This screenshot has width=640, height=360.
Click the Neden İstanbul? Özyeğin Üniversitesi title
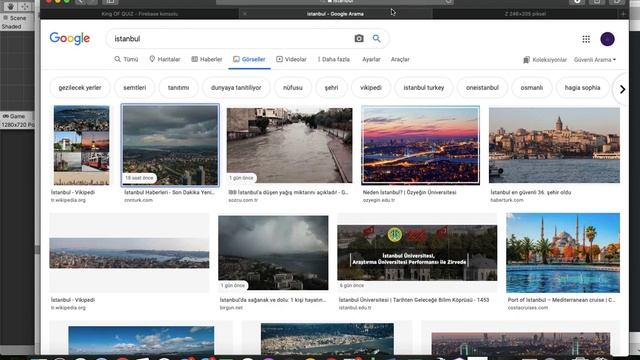pos(409,192)
